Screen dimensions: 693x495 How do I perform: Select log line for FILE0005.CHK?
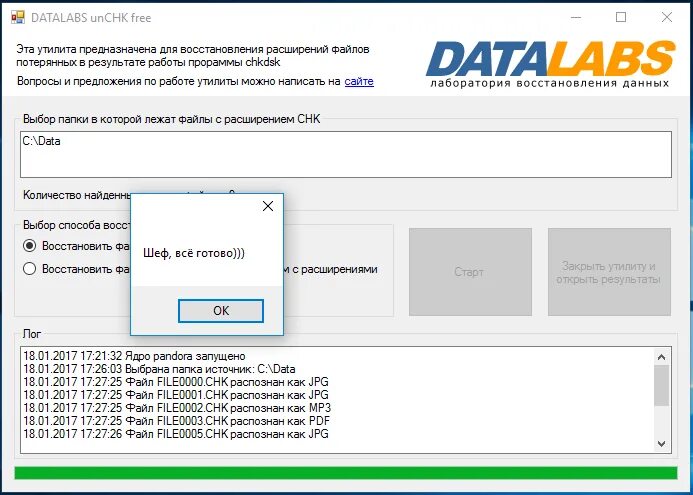tap(176, 434)
